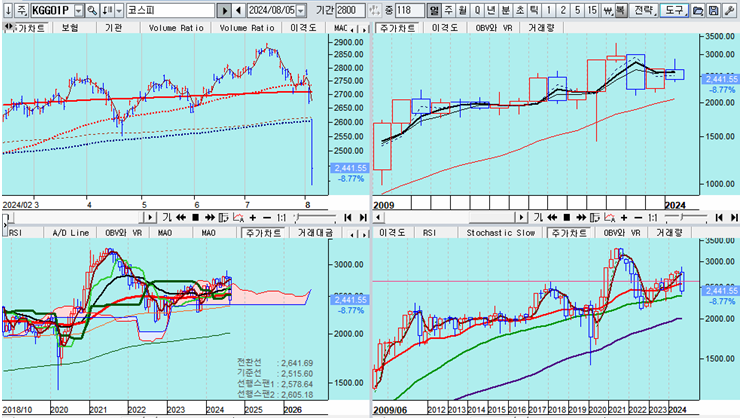
Task: Open A/D Line tab in bottom-left chart
Action: click(70, 232)
